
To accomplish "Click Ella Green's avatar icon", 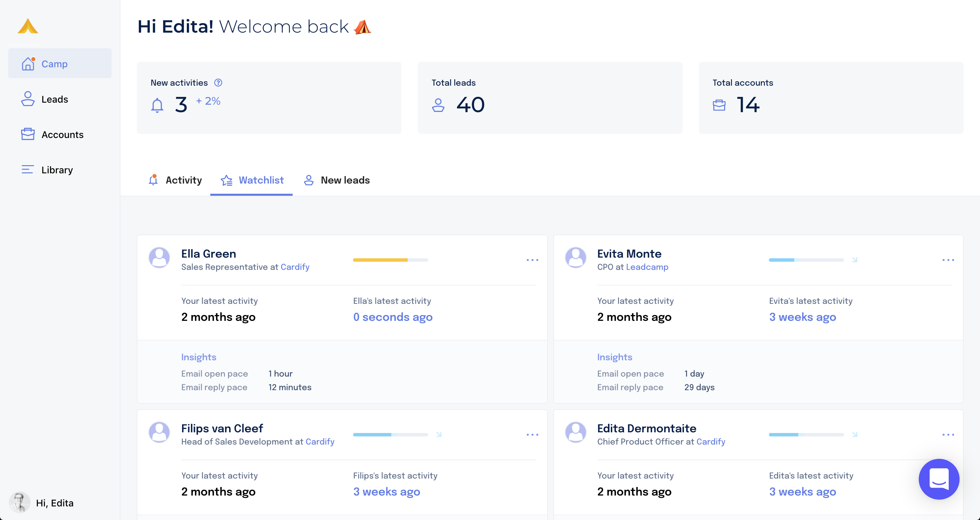I will click(x=159, y=257).
